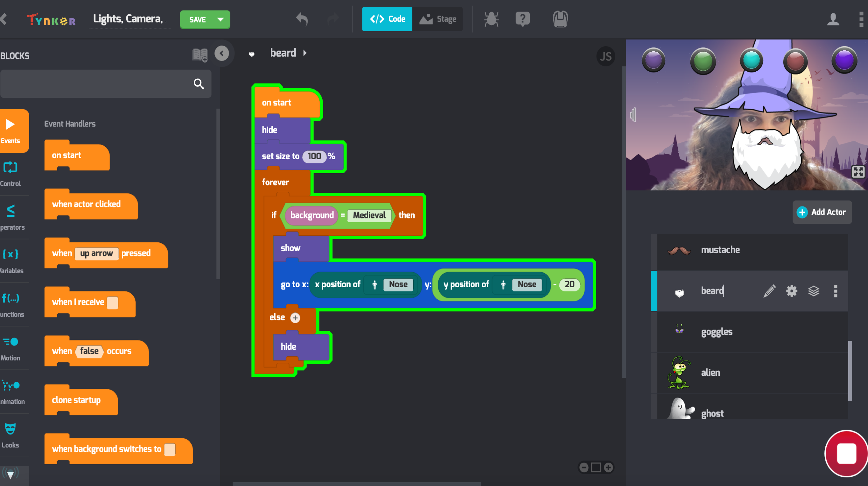
Task: Open the up arrow key dropdown
Action: point(96,253)
